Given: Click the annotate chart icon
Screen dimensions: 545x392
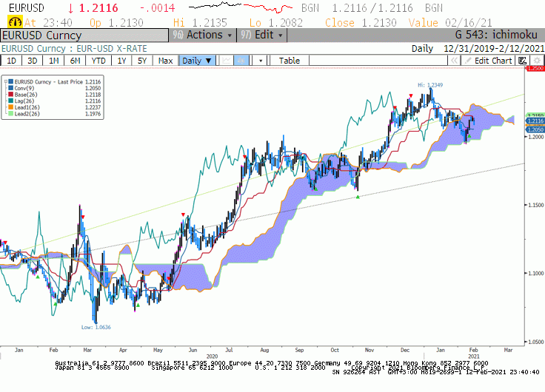Looking at the screenshot, I should [522, 61].
